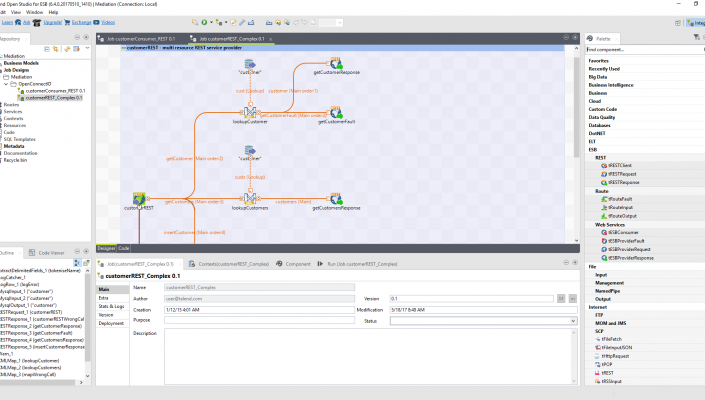
Task: Expand the Databases palette category
Action: [600, 125]
